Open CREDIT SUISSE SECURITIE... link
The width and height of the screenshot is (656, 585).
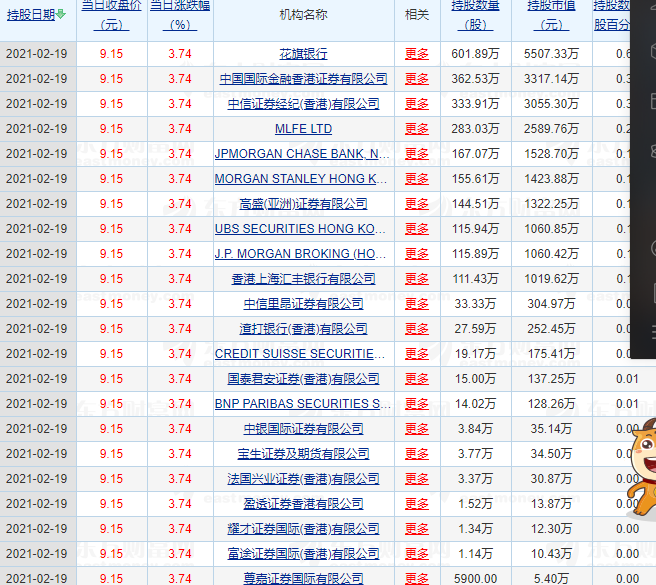click(x=300, y=354)
